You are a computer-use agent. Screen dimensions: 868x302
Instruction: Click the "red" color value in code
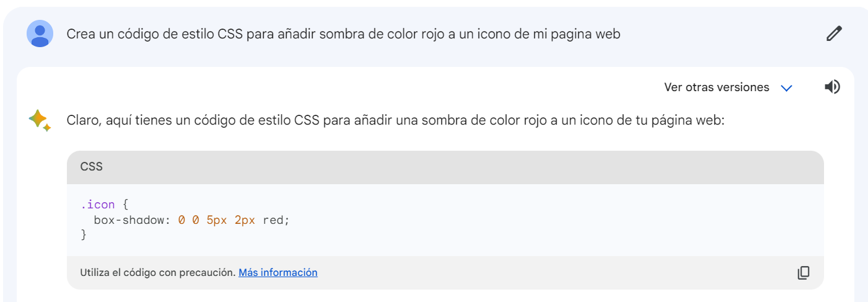274,220
